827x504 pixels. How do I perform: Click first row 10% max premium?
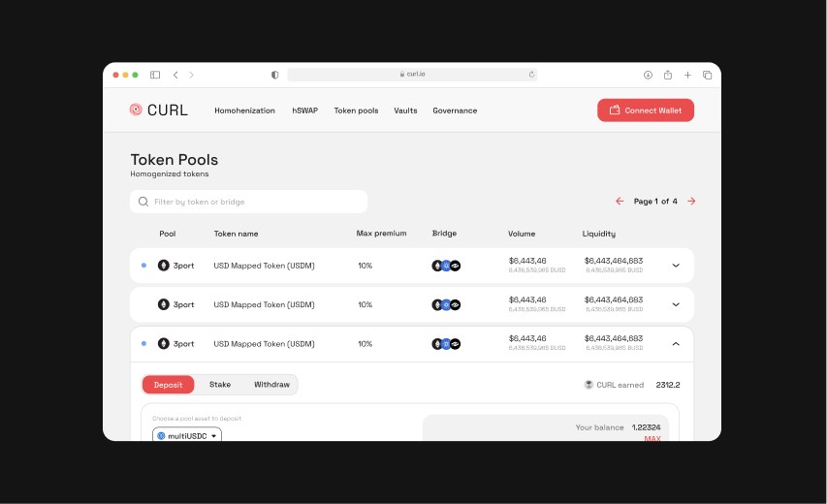coord(365,266)
